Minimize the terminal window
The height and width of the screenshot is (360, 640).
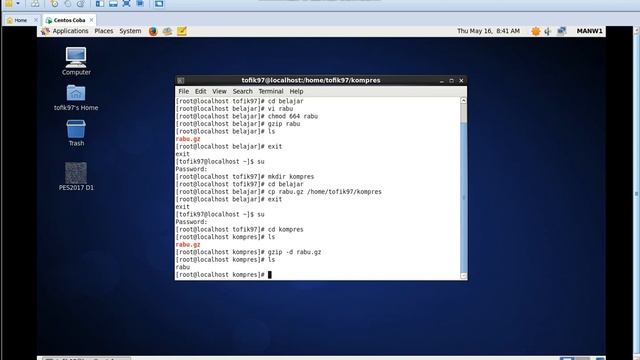(442, 80)
